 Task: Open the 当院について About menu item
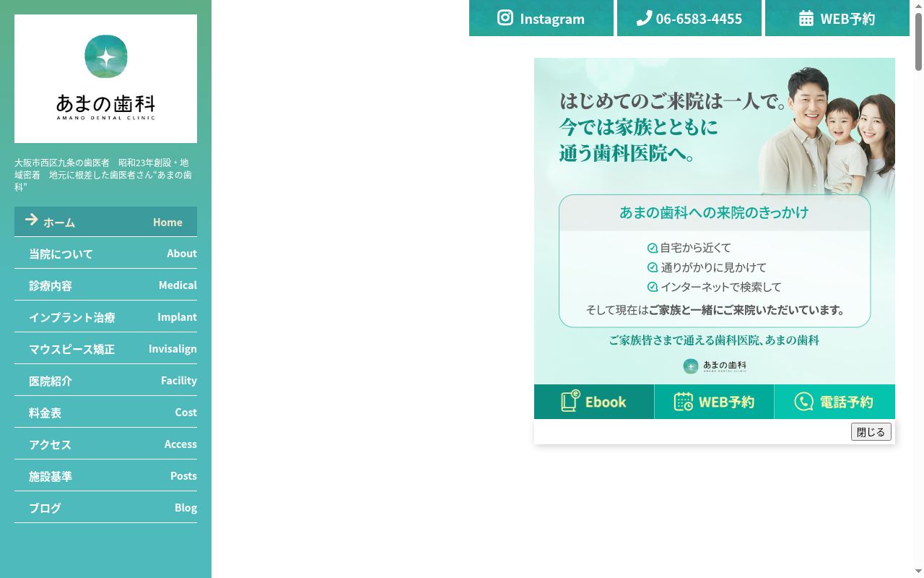tap(105, 254)
